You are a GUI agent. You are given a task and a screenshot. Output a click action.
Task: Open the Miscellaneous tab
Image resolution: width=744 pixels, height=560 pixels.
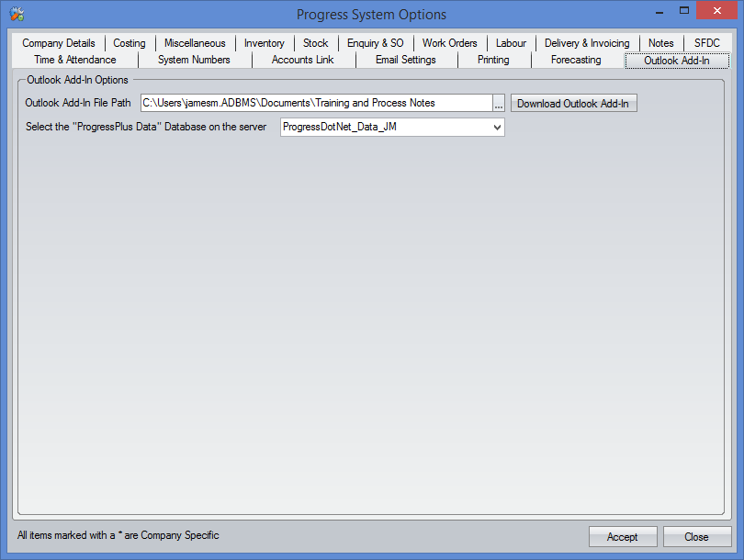pos(195,43)
